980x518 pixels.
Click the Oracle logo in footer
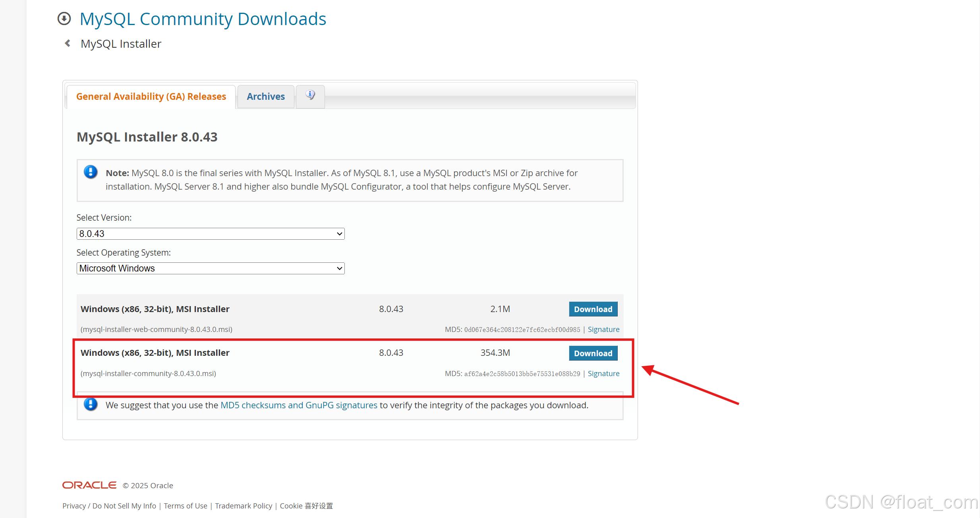click(x=89, y=485)
